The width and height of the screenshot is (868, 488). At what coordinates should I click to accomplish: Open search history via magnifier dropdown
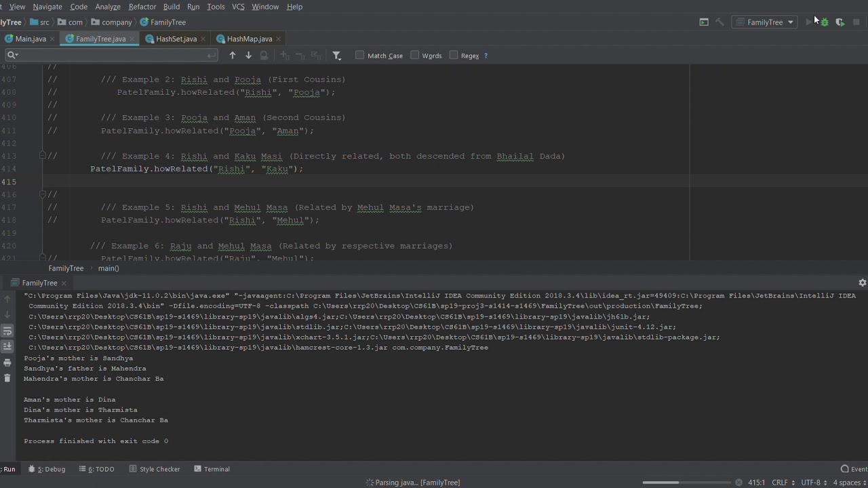[12, 56]
